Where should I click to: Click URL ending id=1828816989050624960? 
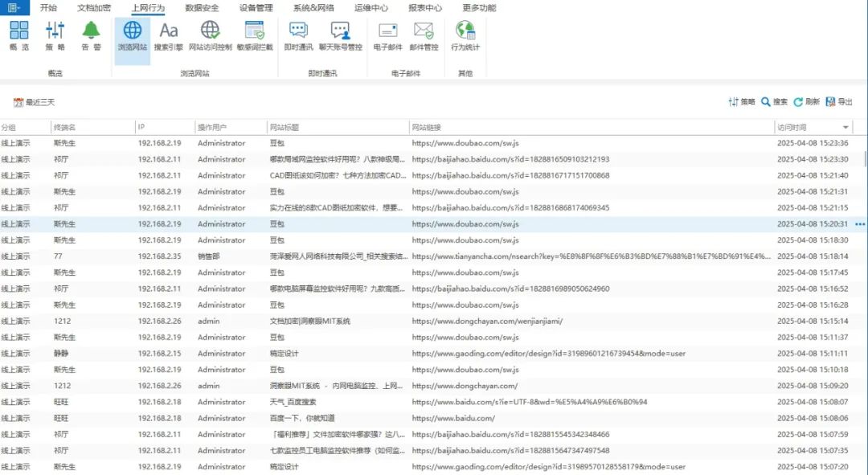point(510,289)
